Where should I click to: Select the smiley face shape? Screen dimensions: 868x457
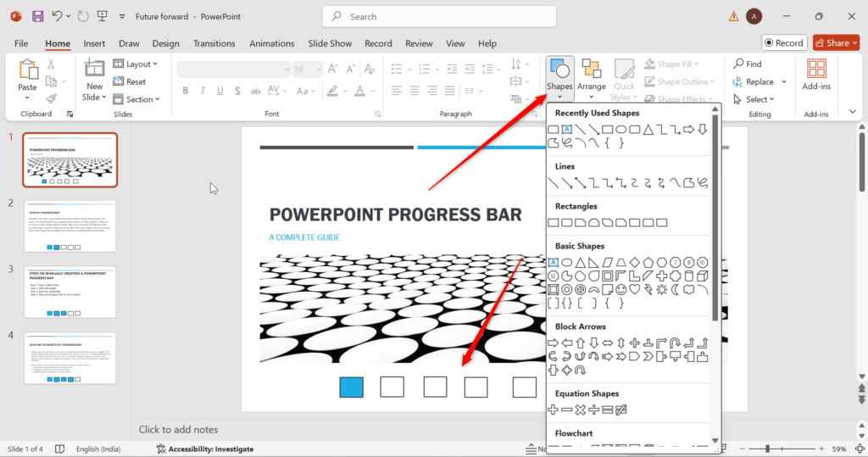pos(621,290)
